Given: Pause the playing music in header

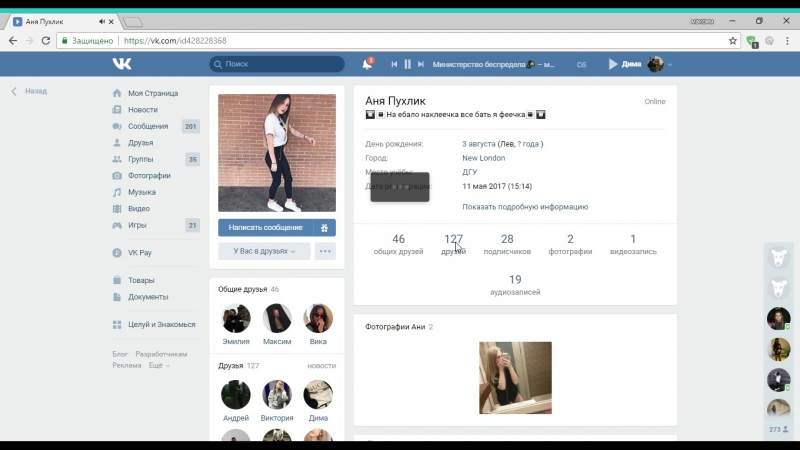Looking at the screenshot, I should coord(407,64).
